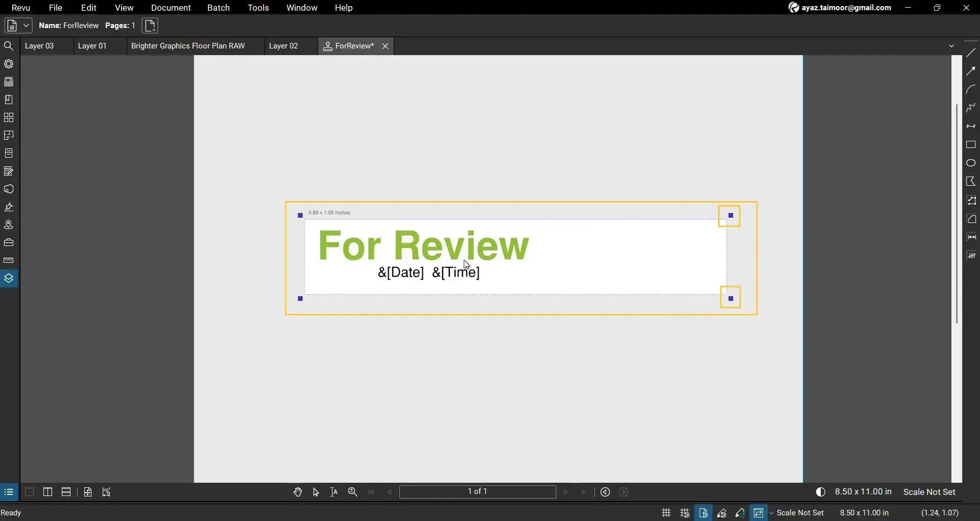
Task: Select the Arrow markup tool
Action: [x=971, y=71]
